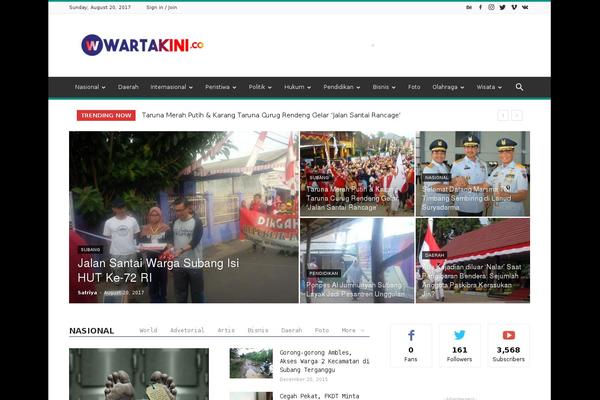Open the Daerah item in main navbar
This screenshot has height=400, width=600.
[128, 87]
